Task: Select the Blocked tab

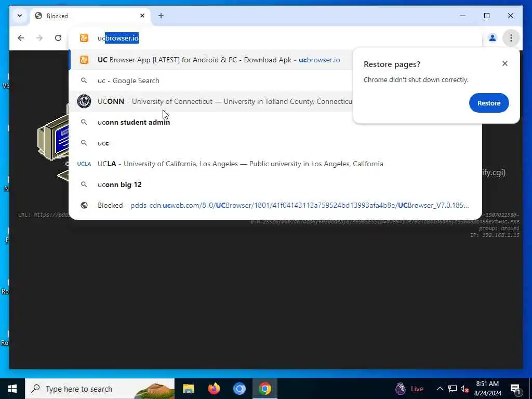Action: tap(90, 16)
